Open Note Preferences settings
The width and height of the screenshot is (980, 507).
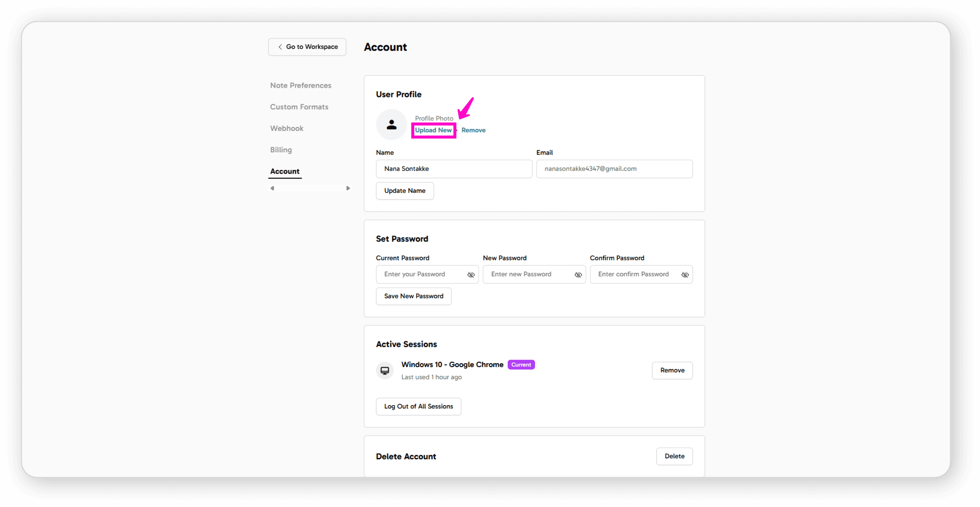300,85
